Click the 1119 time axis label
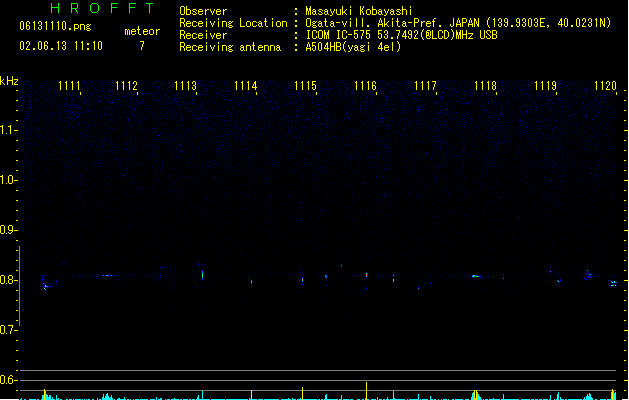The height and width of the screenshot is (400, 629). [545, 86]
